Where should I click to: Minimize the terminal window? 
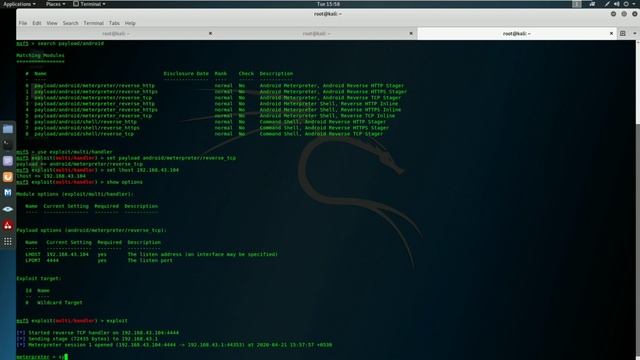coord(613,14)
